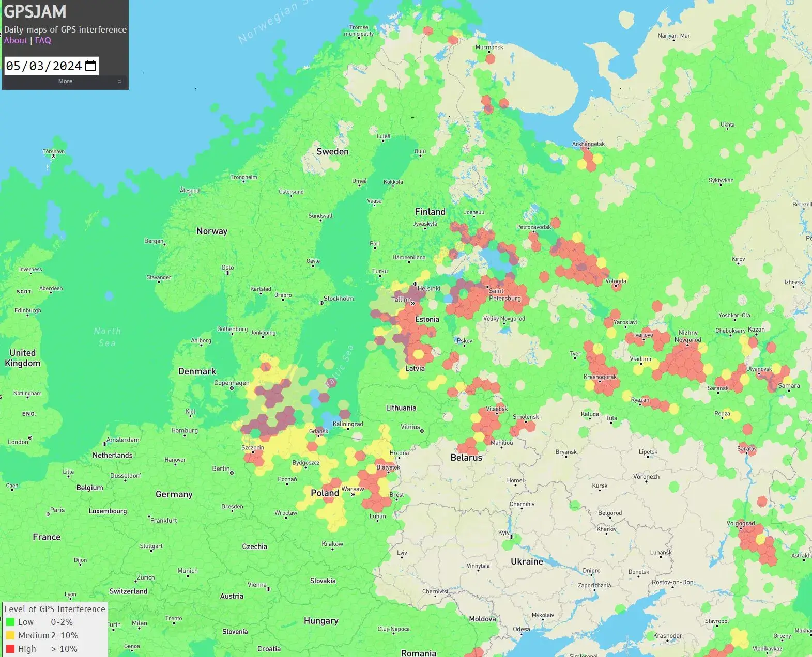The height and width of the screenshot is (657, 812).
Task: Click the Helsinki capital marker dot
Action: (x=415, y=284)
